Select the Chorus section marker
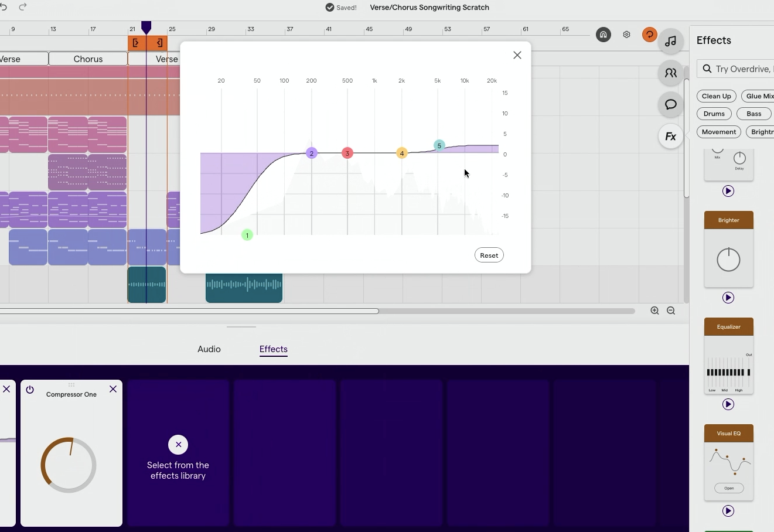 click(x=88, y=59)
